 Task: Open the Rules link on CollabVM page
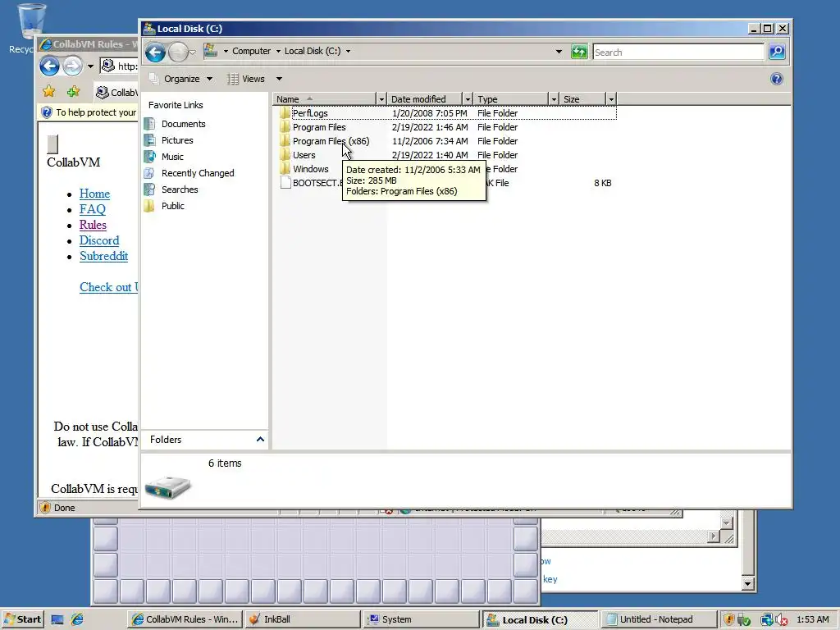click(x=94, y=225)
